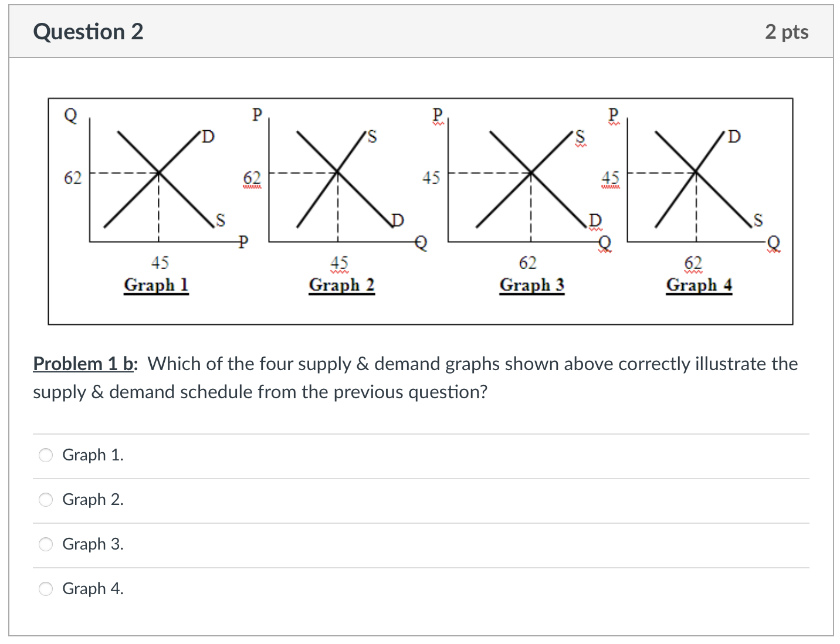Viewport: 840px width, 644px height.
Task: Click the S curve label in Graph 2
Action: pyautogui.click(x=371, y=137)
